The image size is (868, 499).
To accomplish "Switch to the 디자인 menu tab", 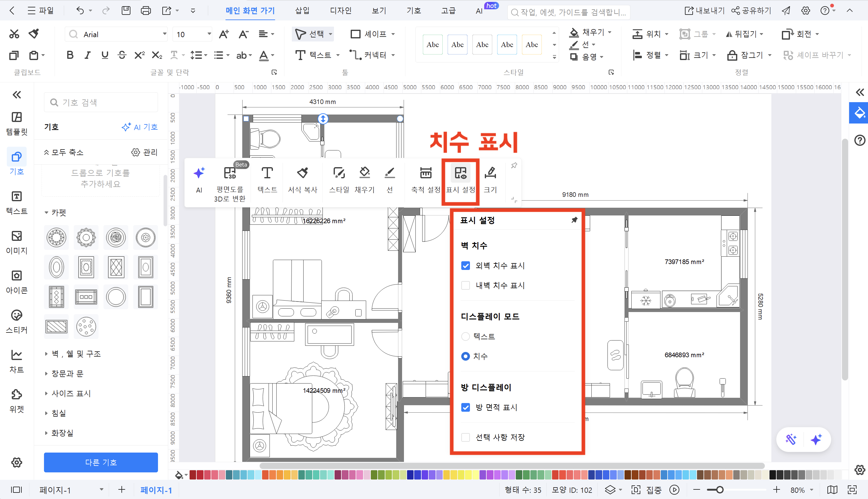I will click(x=340, y=11).
